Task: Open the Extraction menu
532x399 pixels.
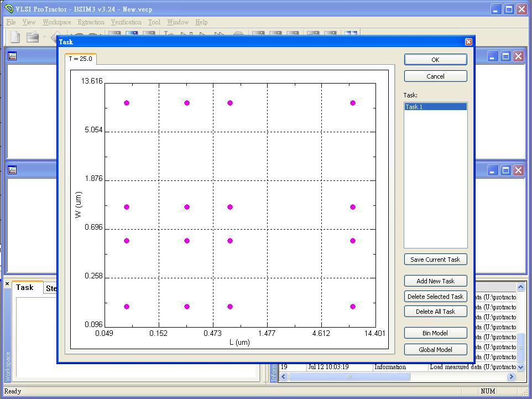Action: point(91,22)
